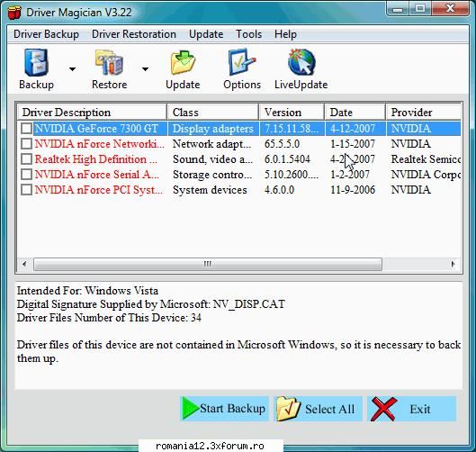Check the NVIDIA nForce Networking driver checkbox
476x452 pixels.
[x=26, y=144]
